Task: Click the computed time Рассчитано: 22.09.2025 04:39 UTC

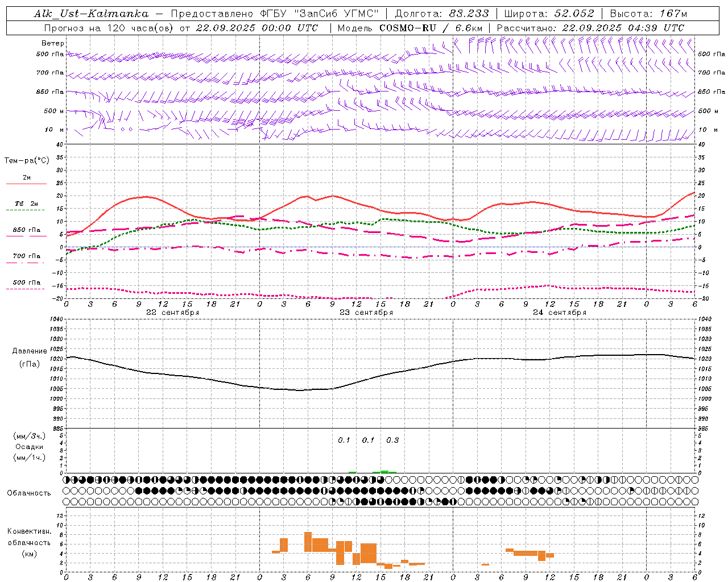Action: (590, 28)
